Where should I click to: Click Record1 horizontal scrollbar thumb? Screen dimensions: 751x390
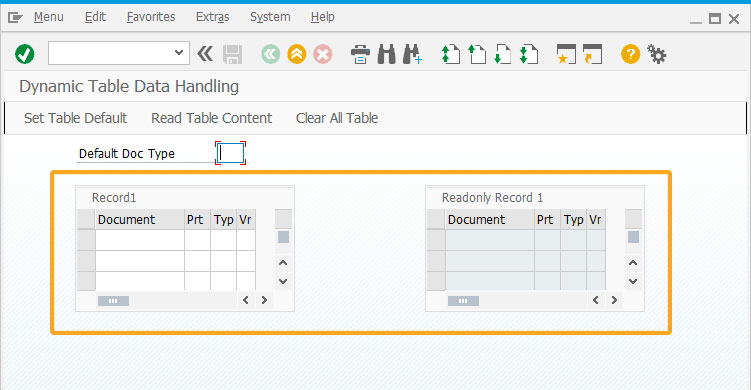tap(114, 301)
